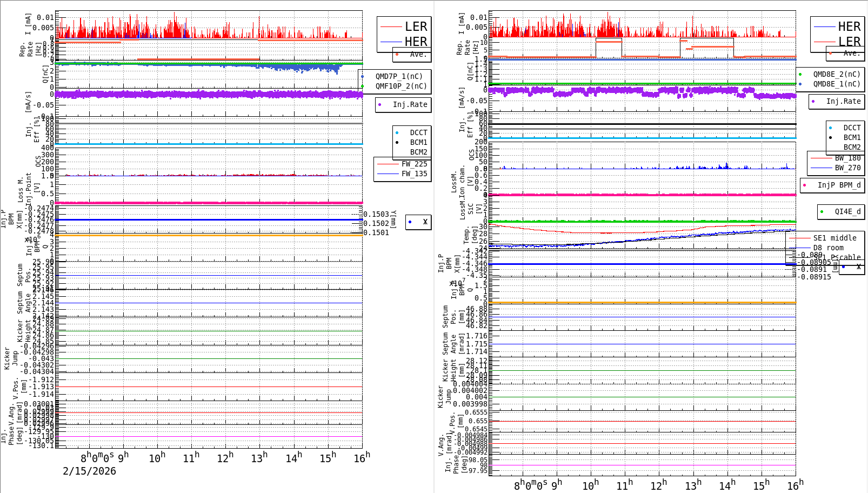Click the 'Rep. Rate [Hz]' axis title in the right plot

coord(468,48)
